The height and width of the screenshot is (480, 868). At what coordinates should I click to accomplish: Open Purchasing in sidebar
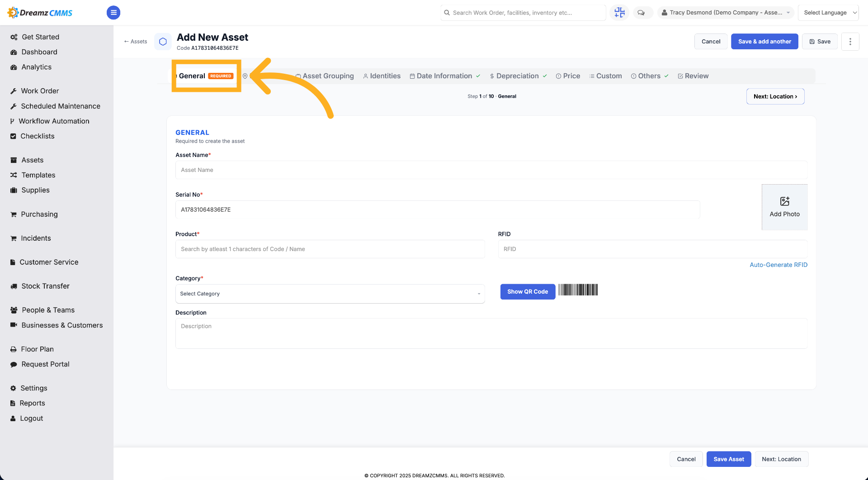(39, 214)
